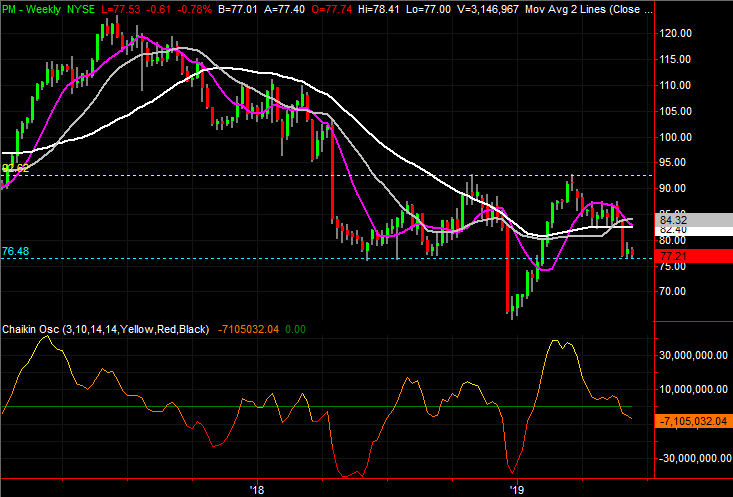Image resolution: width=733 pixels, height=497 pixels.
Task: Select the 92.62 resistance level label
Action: click(15, 169)
